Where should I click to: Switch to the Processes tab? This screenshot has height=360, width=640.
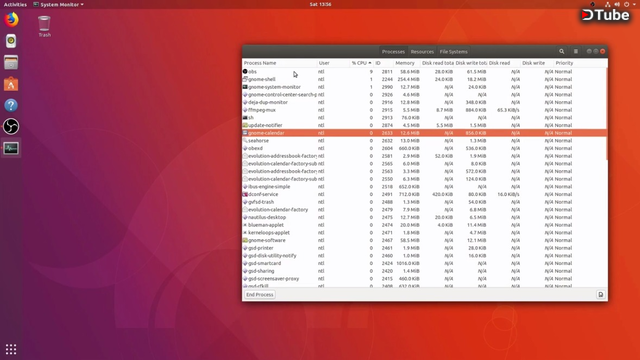[x=393, y=52]
